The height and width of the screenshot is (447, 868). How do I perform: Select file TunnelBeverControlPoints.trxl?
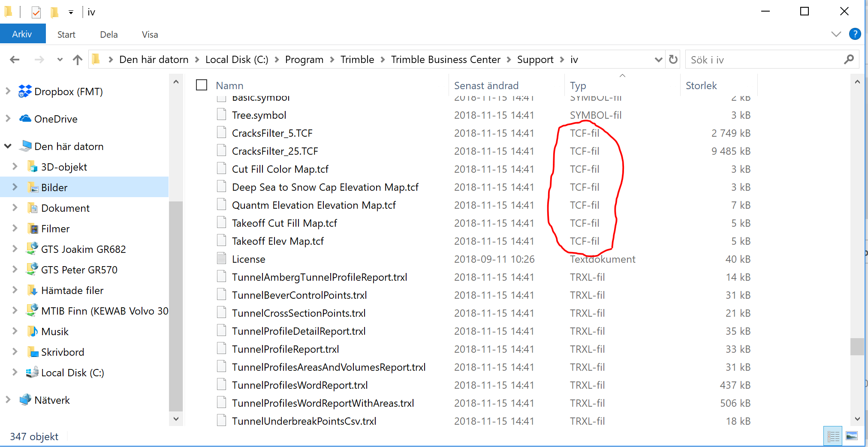coord(299,295)
